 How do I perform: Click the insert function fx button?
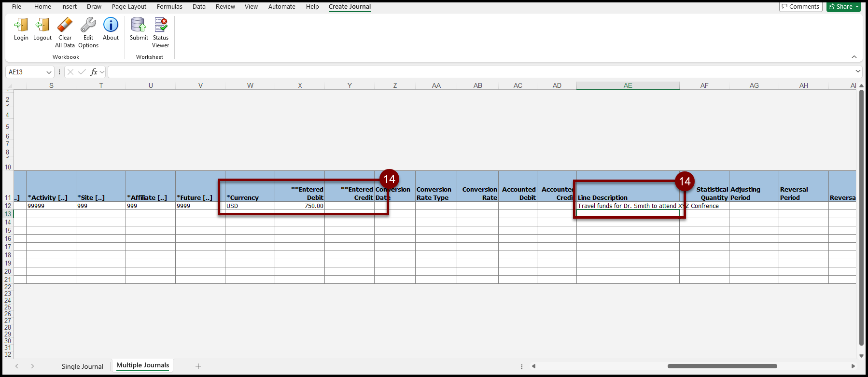click(94, 72)
